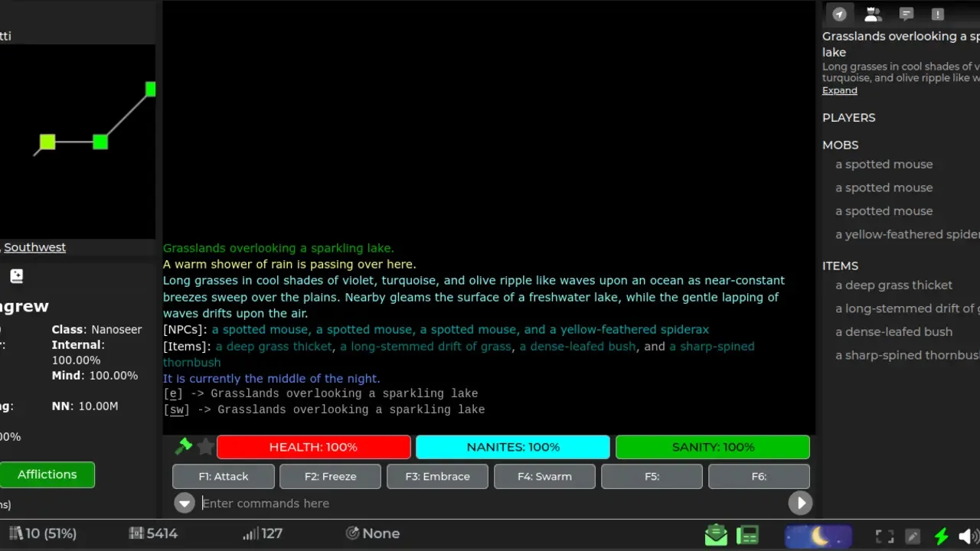Screen dimensions: 980x551
Task: Click the green lightning bolt icon
Action: click(x=941, y=536)
